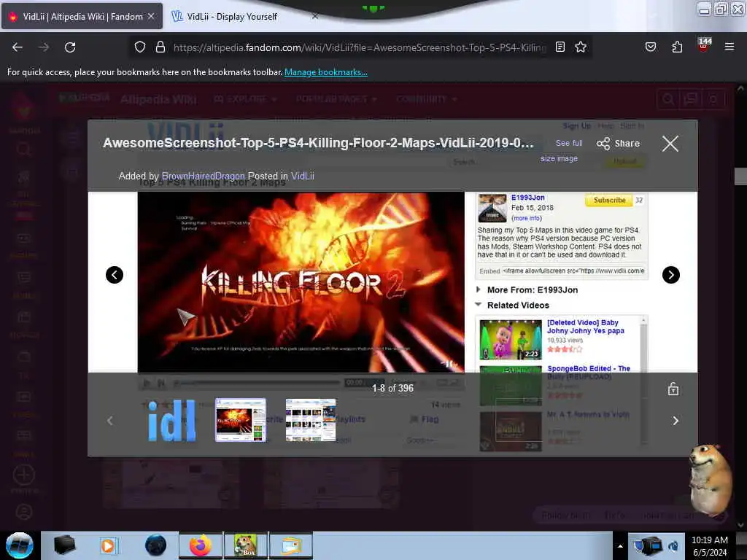Go back using the browser back arrow
747x560 pixels.
18,47
